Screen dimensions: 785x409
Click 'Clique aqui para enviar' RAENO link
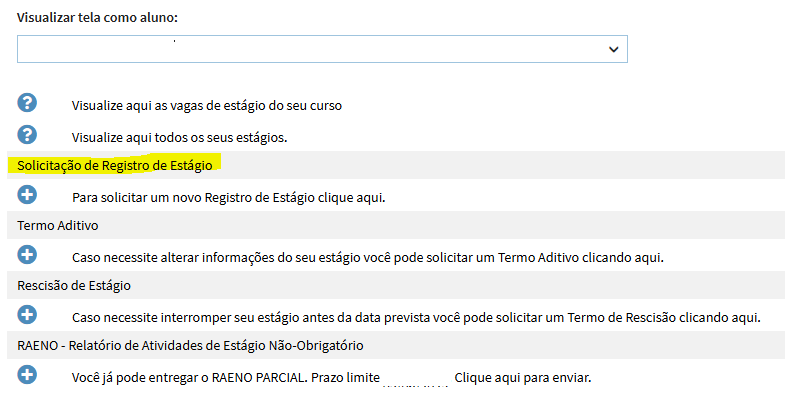click(523, 378)
